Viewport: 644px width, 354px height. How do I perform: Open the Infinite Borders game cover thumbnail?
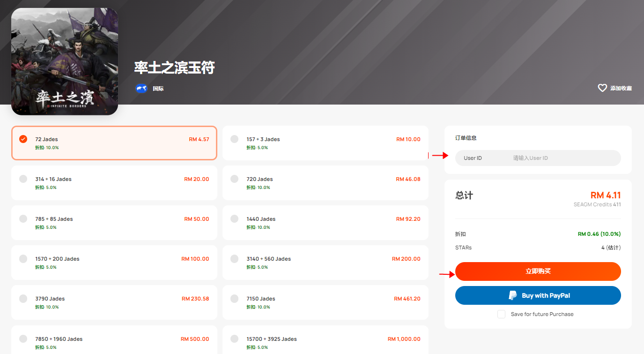tap(65, 61)
